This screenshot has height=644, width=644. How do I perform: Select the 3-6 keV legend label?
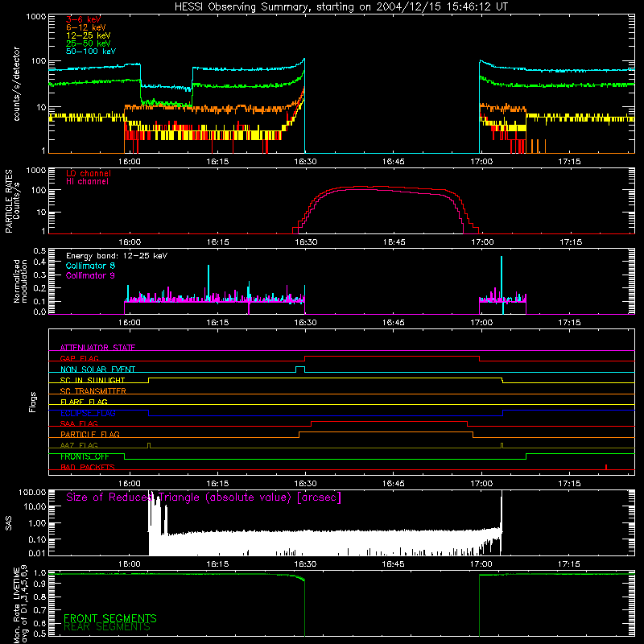[x=84, y=19]
